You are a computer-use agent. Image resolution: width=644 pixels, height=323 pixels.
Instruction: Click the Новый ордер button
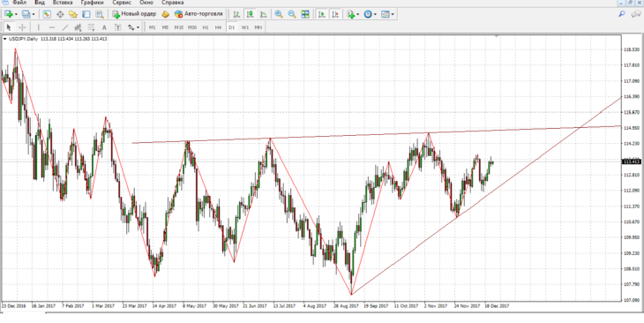[x=134, y=14]
